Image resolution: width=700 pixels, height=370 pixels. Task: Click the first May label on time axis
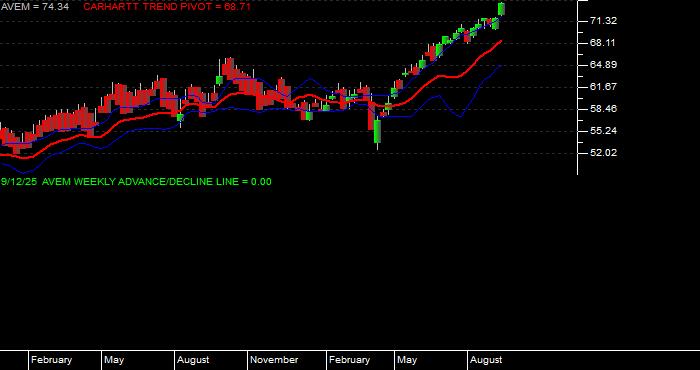(x=114, y=360)
